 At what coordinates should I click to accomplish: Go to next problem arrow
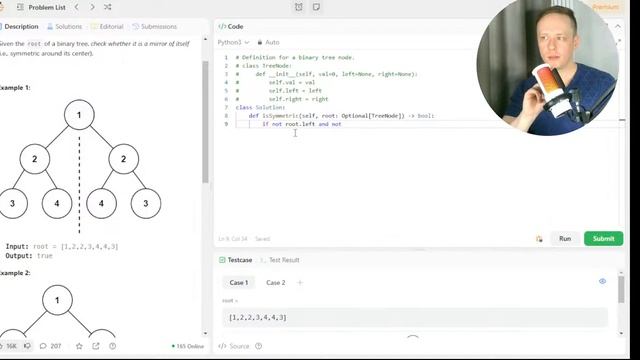(x=92, y=7)
